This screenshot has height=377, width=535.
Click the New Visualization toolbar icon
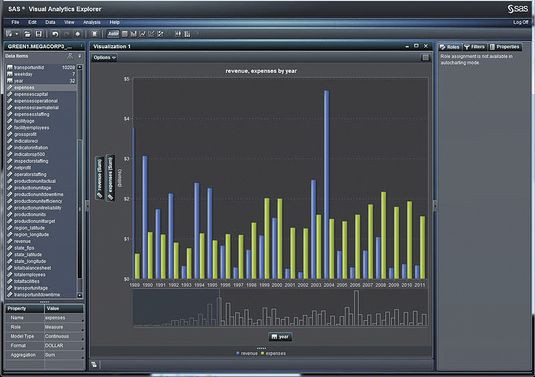tap(9, 34)
